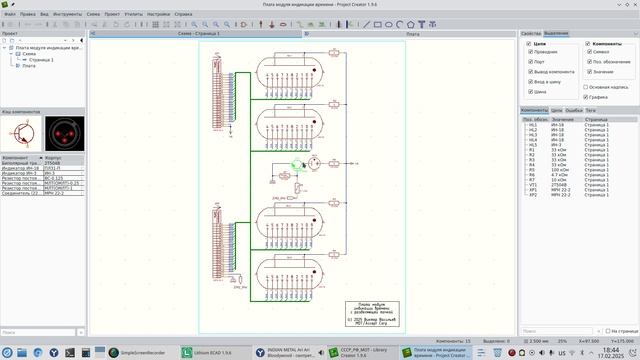This screenshot has width=640, height=360.
Task: Switch to the Плата document tab
Action: click(409, 34)
